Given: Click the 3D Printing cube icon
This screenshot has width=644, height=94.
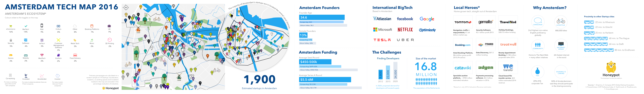Looking at the screenshot, I should tap(110, 40).
